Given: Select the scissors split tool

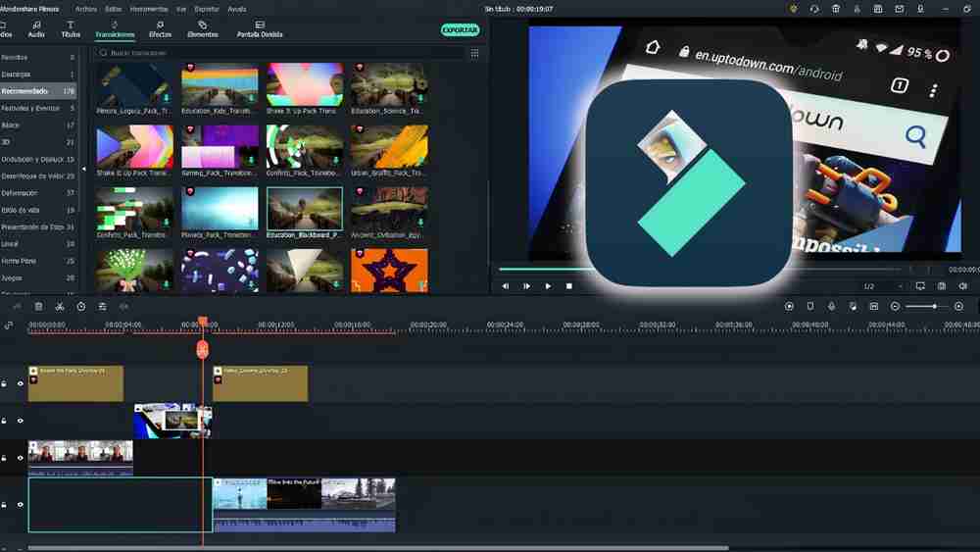Looking at the screenshot, I should point(60,306).
